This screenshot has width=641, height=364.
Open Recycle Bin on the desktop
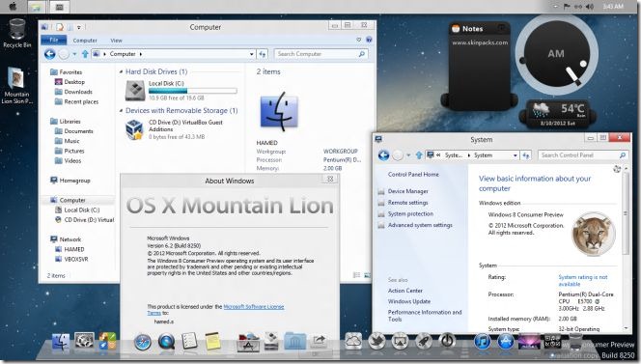click(16, 34)
